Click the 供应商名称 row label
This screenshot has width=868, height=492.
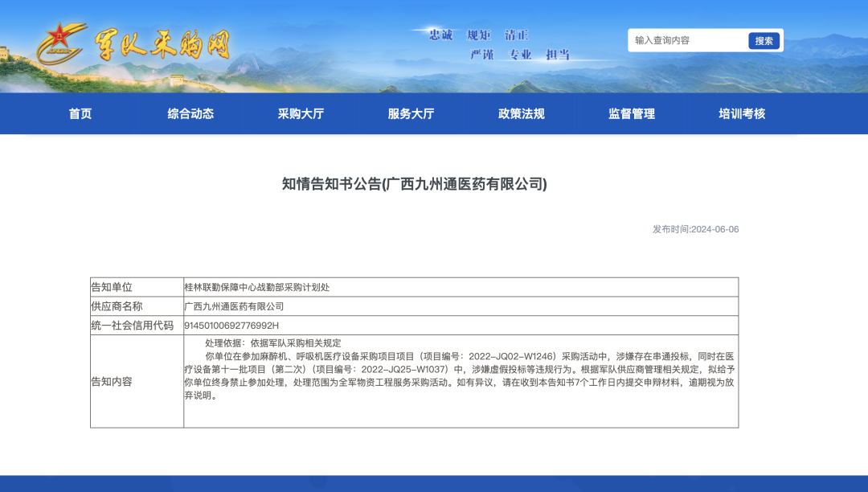click(117, 306)
